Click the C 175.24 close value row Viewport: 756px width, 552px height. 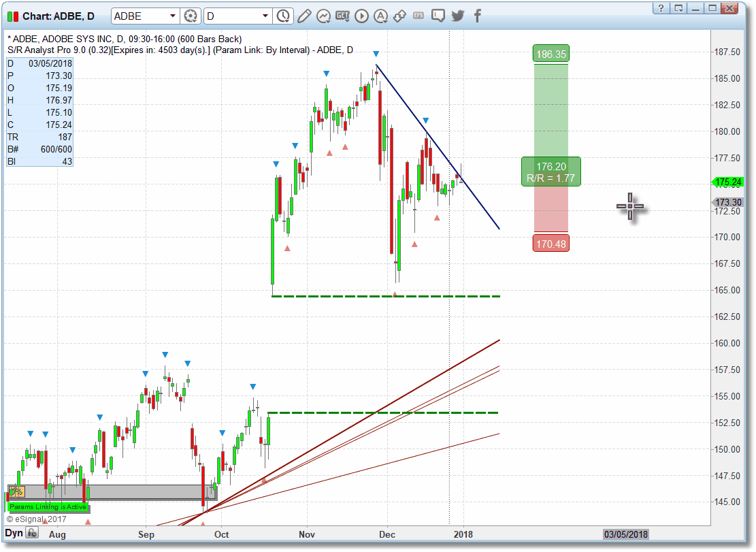[x=39, y=125]
